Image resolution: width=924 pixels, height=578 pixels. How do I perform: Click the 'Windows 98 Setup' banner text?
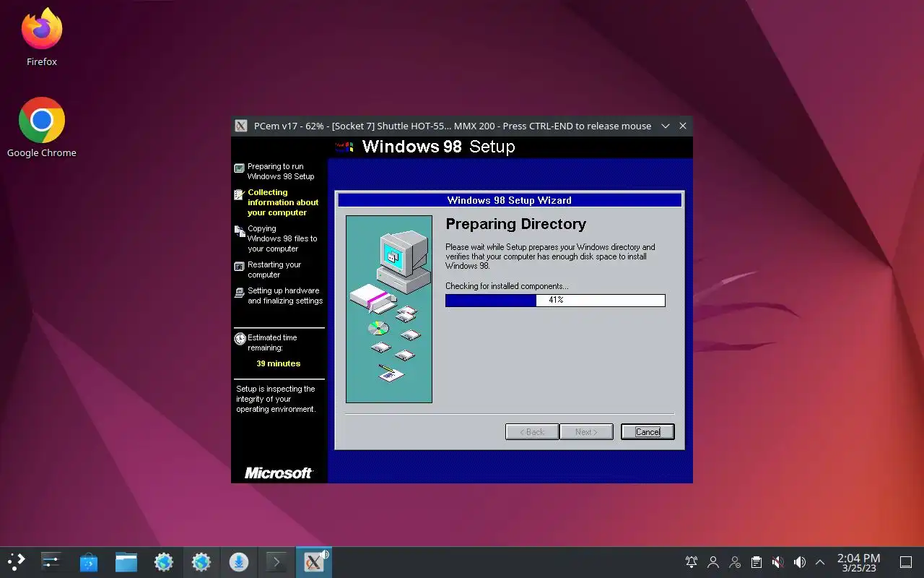click(438, 147)
